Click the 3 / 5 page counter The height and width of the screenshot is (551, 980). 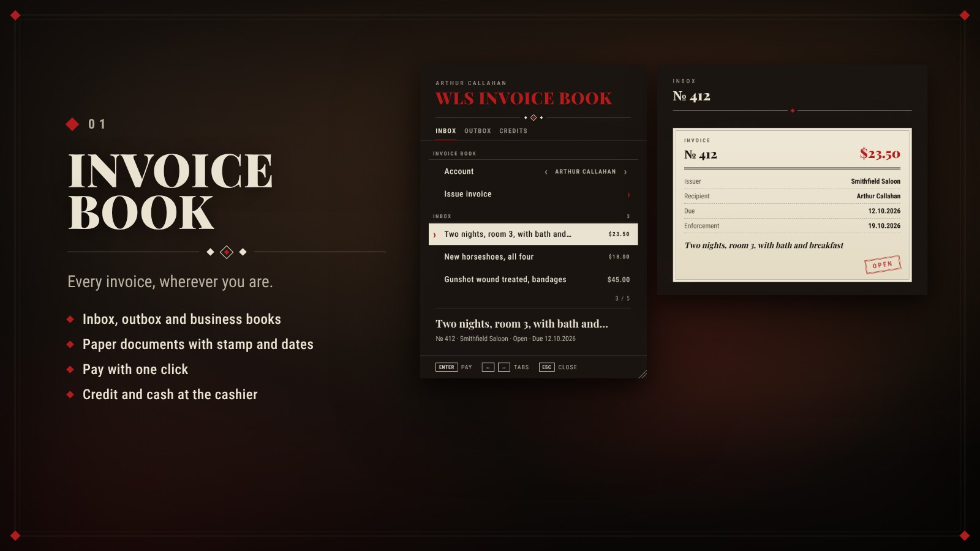tap(622, 299)
